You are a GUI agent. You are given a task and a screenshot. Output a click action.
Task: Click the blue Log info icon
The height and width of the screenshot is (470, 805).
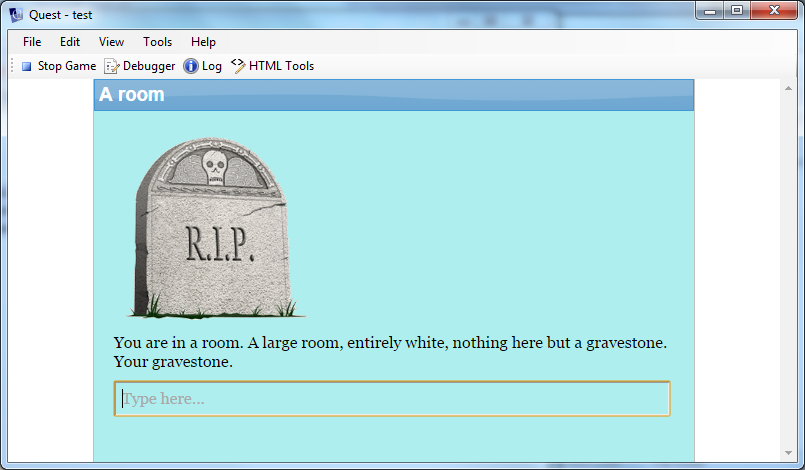tap(191, 67)
